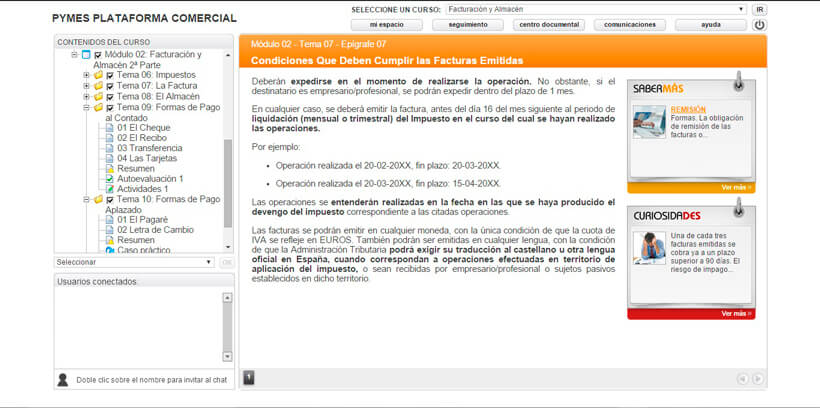Click the REMISIÓN link
Screen dimensions: 820x408
[x=688, y=110]
